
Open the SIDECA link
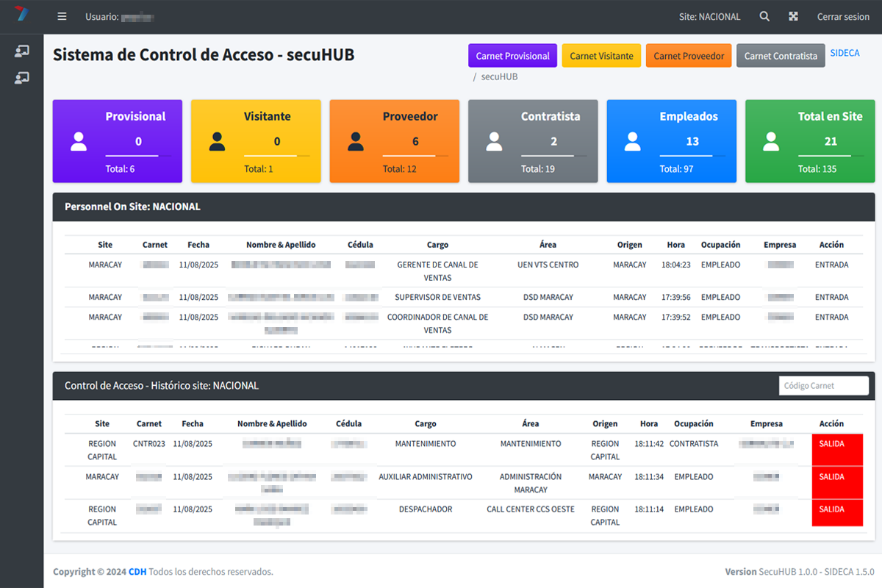(x=845, y=53)
